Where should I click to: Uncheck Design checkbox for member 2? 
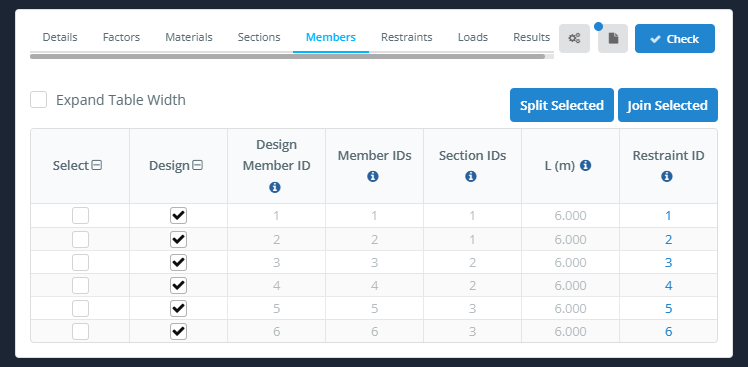pos(178,239)
